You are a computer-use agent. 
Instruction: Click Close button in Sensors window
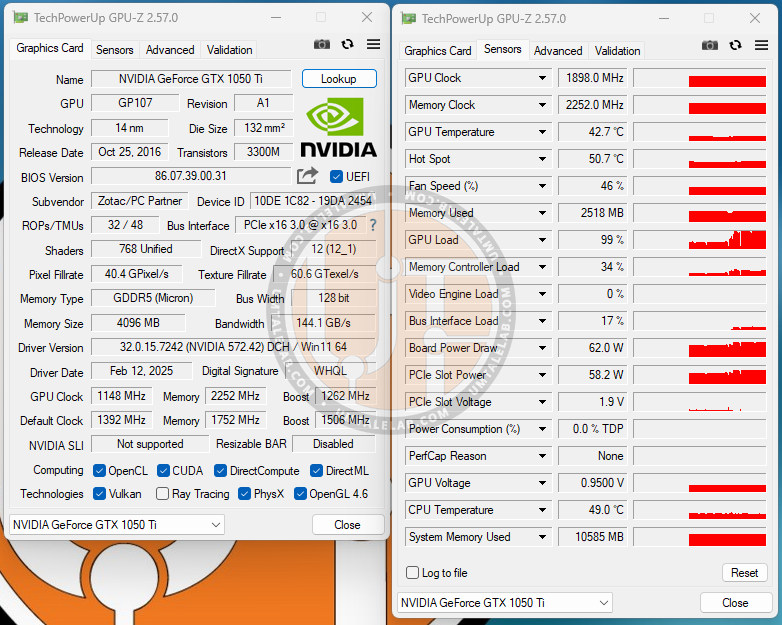(735, 603)
